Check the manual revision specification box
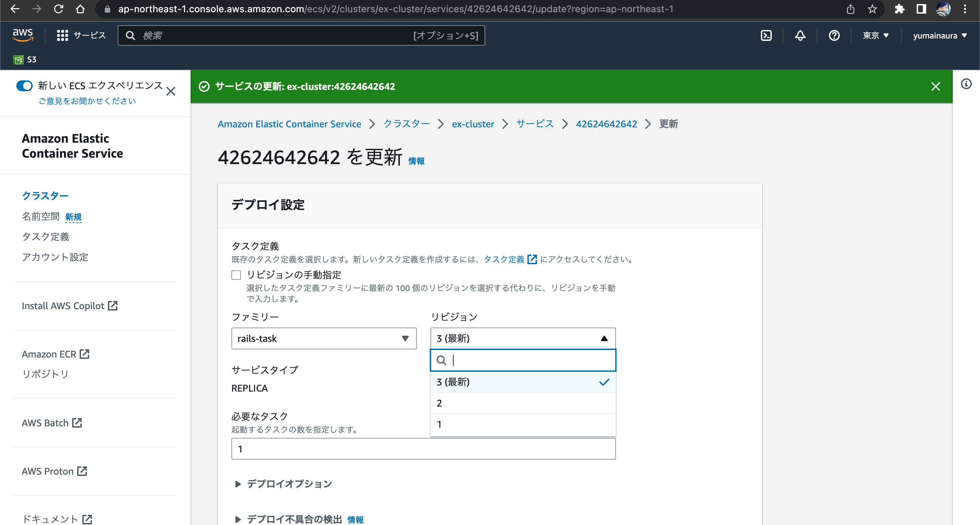The image size is (980, 525). coord(236,275)
